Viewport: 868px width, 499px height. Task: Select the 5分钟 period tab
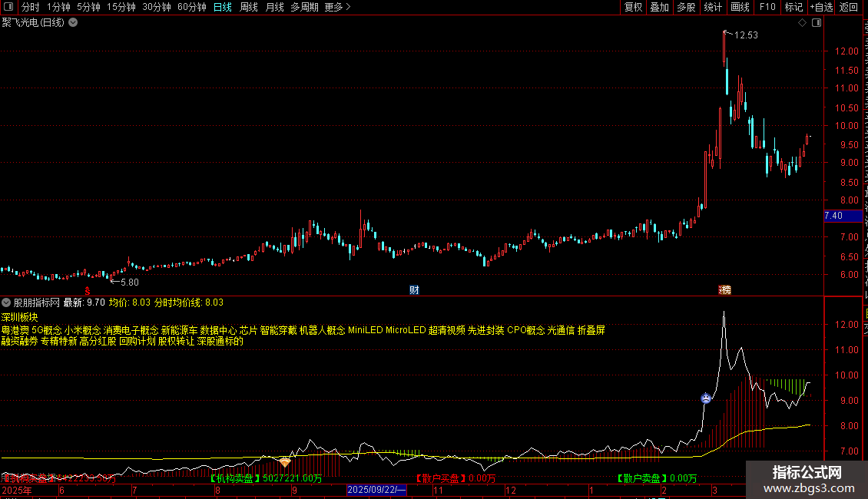(x=88, y=7)
